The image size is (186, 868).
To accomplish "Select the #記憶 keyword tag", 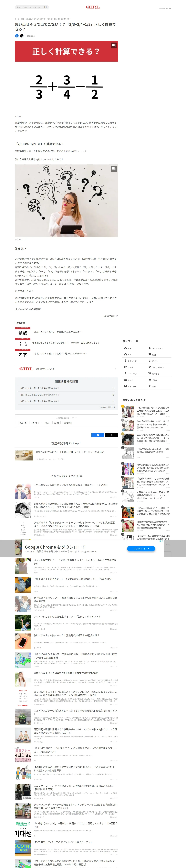I will [x=56, y=423].
